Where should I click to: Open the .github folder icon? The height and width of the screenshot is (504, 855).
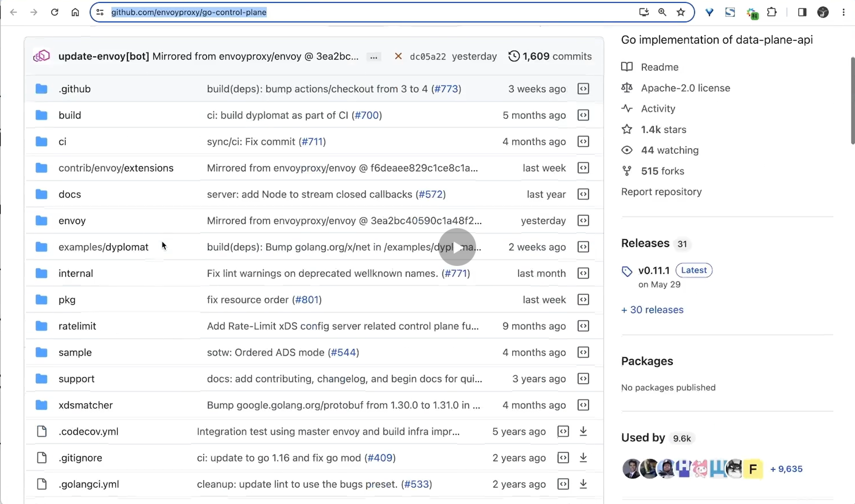click(41, 89)
